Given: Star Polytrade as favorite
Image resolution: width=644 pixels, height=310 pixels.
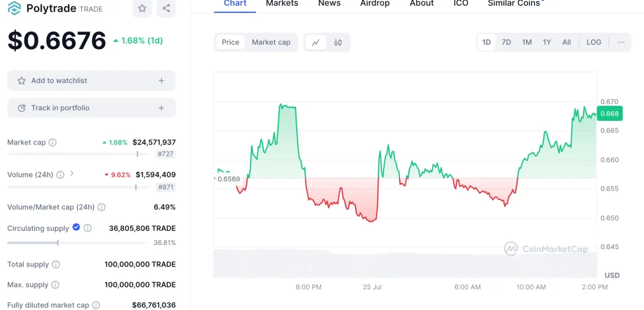Looking at the screenshot, I should point(142,8).
